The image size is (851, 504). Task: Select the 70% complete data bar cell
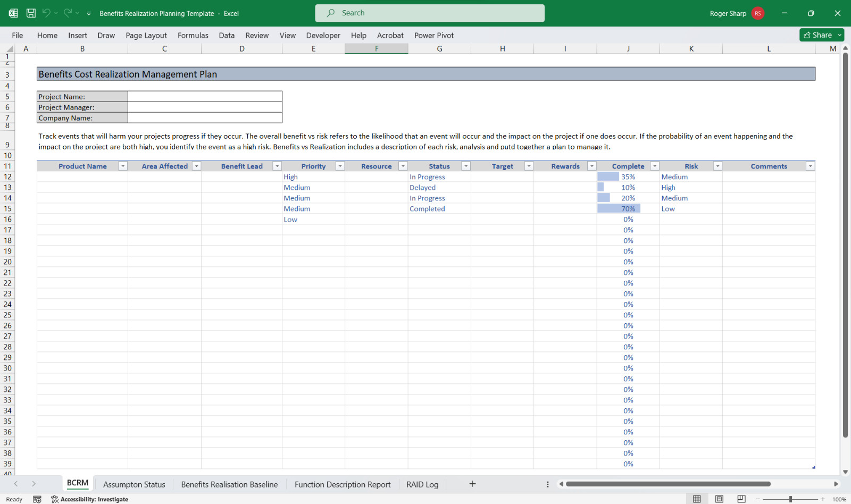pos(628,208)
